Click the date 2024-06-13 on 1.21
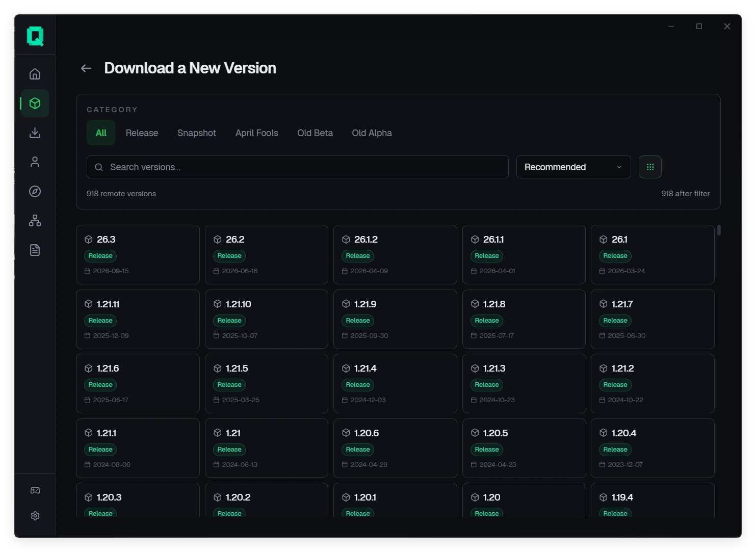This screenshot has height=552, width=756. pyautogui.click(x=240, y=465)
